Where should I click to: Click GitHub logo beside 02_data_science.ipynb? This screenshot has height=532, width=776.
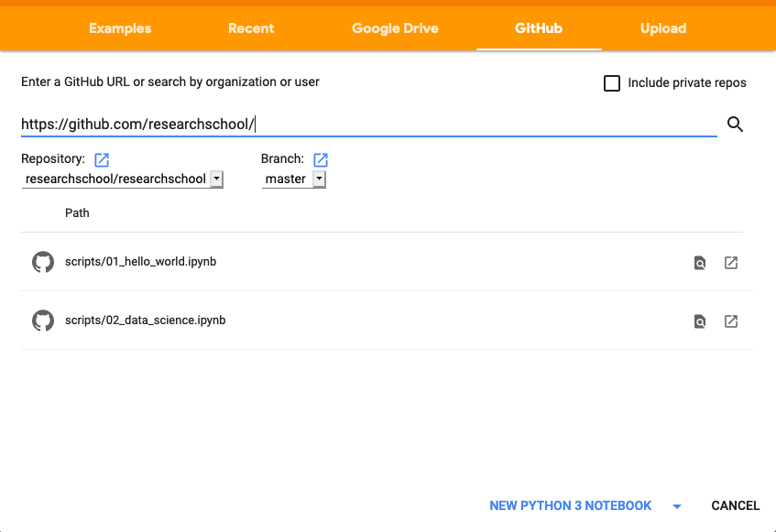43,320
